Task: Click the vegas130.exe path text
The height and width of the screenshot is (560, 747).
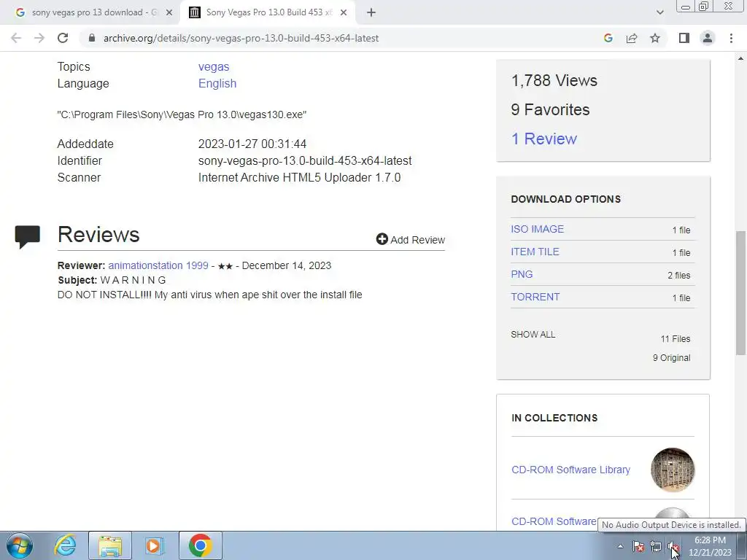Action: pos(182,114)
